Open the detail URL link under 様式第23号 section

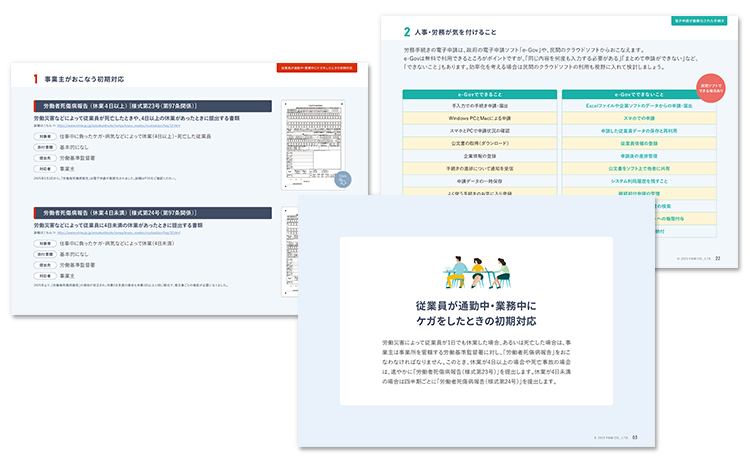[x=118, y=126]
